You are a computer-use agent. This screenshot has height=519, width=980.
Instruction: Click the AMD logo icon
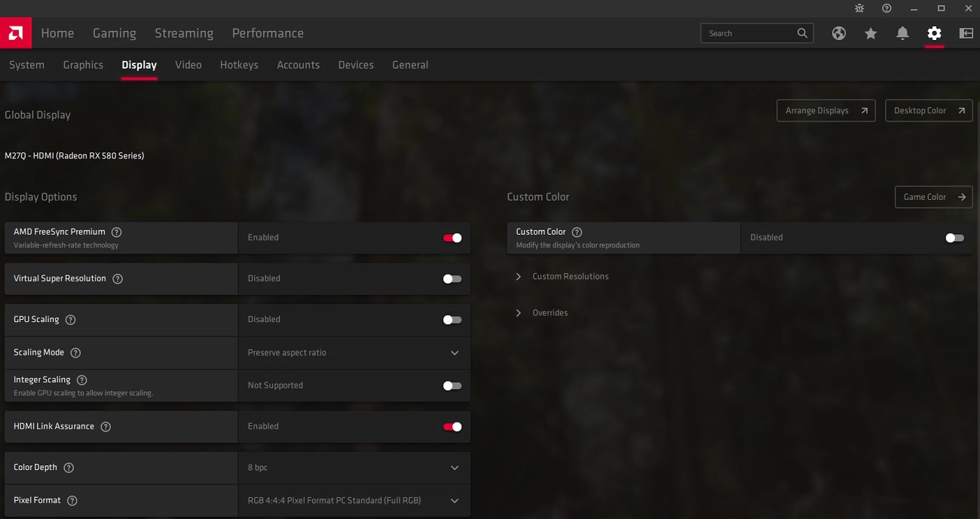pyautogui.click(x=16, y=32)
